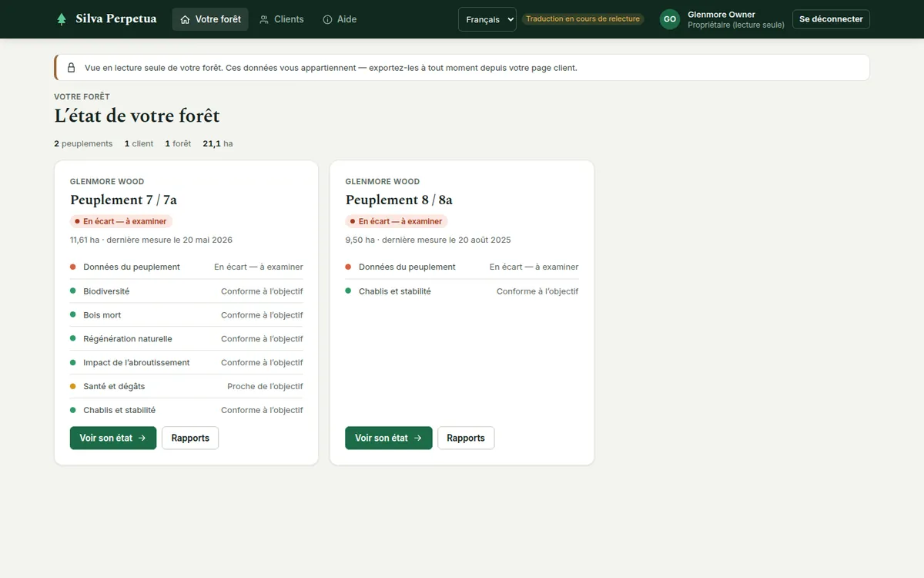Go to the Clients tab
This screenshot has height=578, width=924.
pyautogui.click(x=282, y=19)
